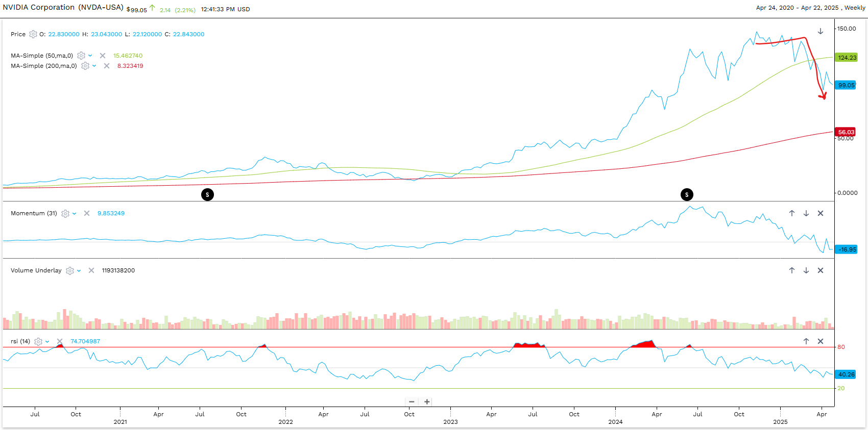Image resolution: width=868 pixels, height=430 pixels.
Task: Click the date range and Weekly label
Action: tap(810, 8)
